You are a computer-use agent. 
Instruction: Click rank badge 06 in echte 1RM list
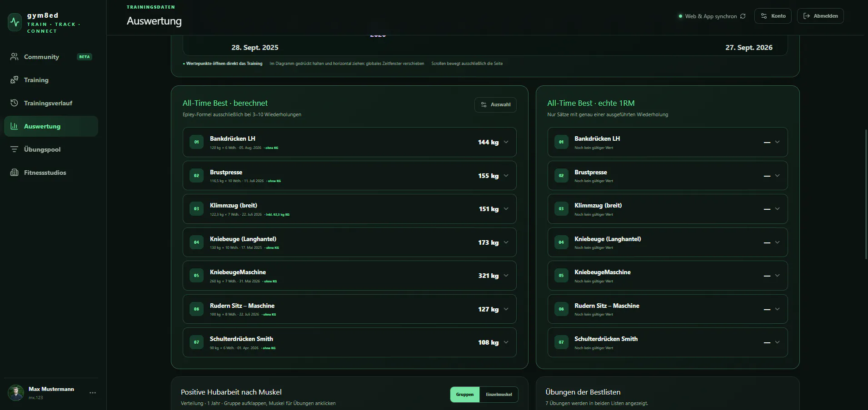pos(561,309)
